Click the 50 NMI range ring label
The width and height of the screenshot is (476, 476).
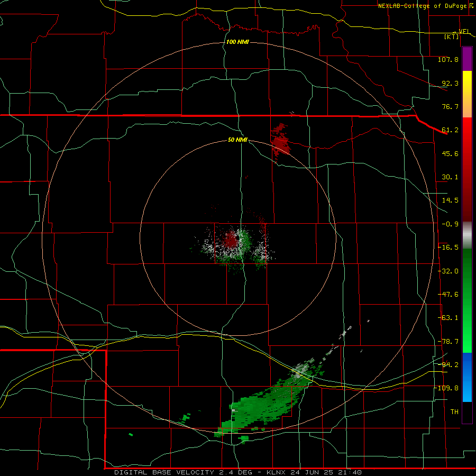coord(237,140)
